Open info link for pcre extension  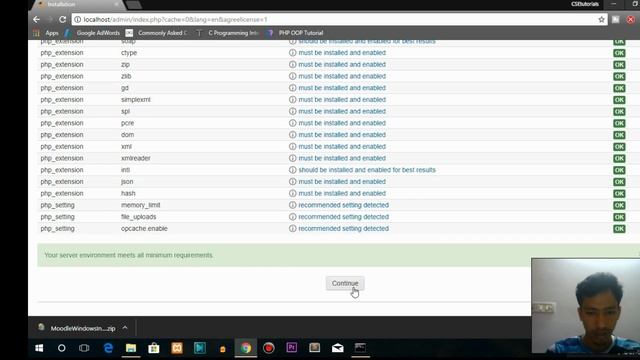[342, 123]
